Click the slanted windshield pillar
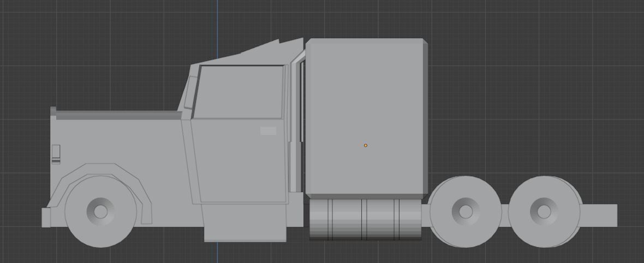Screen dimensions: 644x263 (189, 92)
